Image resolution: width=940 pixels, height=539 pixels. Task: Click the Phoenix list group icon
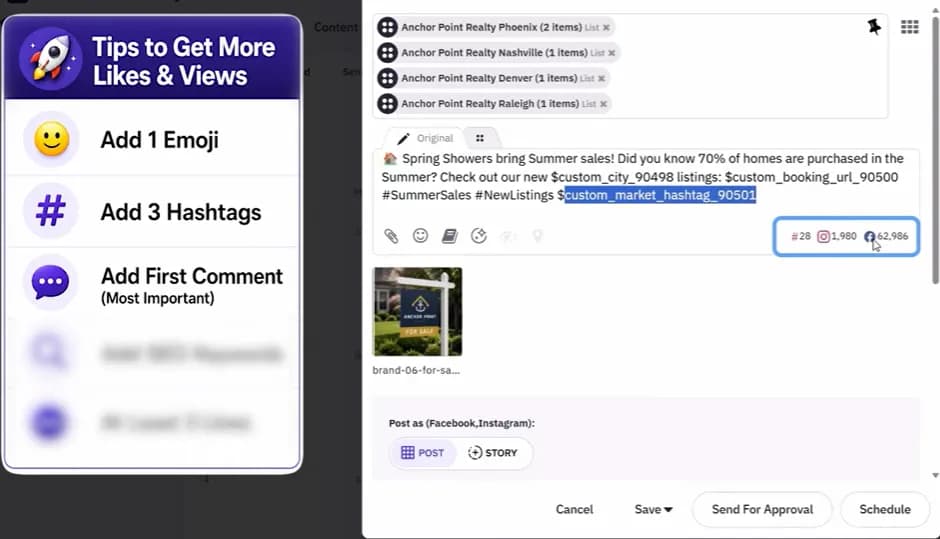[387, 27]
